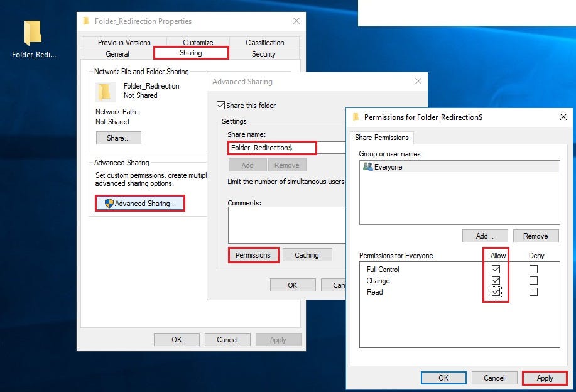Switch to the Security tab
Screen dimensions: 576x392
[263, 53]
